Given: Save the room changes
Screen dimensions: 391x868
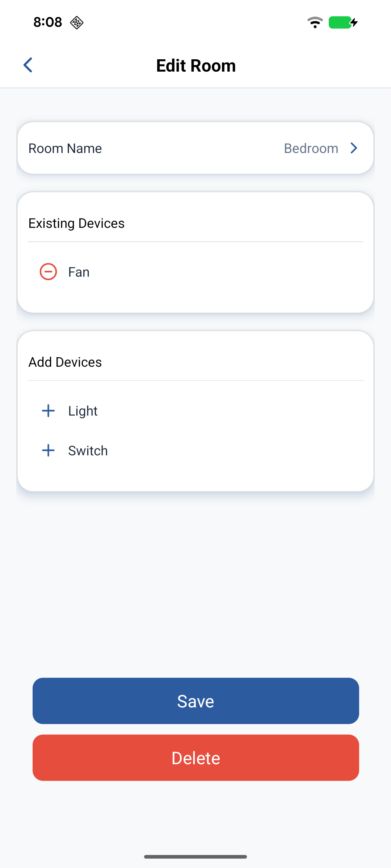Looking at the screenshot, I should click(x=195, y=701).
